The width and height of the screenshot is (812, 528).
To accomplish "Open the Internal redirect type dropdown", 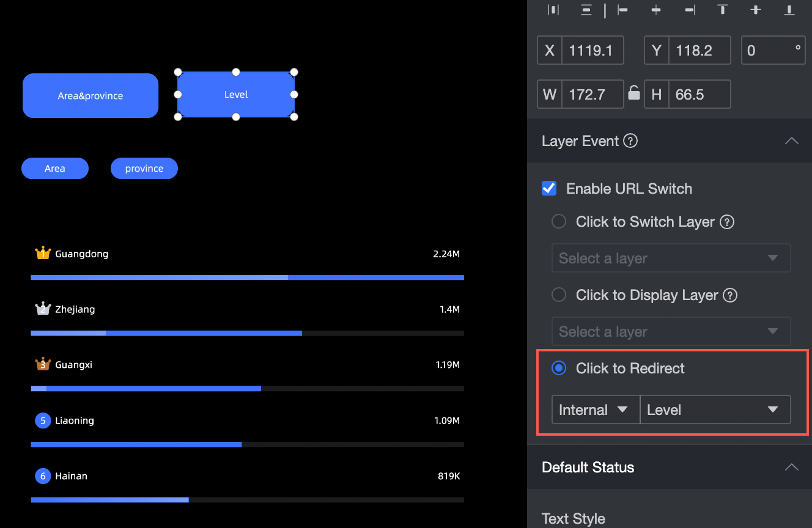I will click(x=596, y=409).
